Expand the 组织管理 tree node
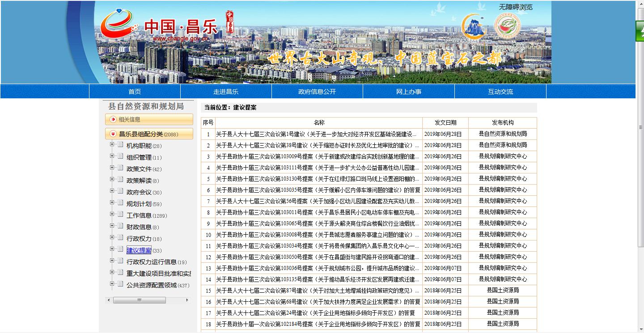The width and height of the screenshot is (644, 333). [x=112, y=156]
